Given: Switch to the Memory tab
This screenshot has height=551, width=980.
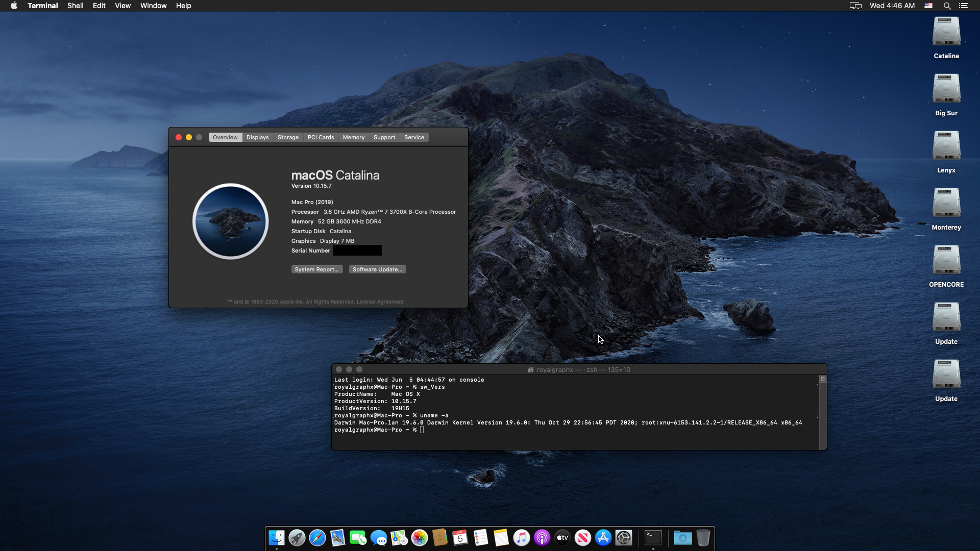Looking at the screenshot, I should click(354, 138).
